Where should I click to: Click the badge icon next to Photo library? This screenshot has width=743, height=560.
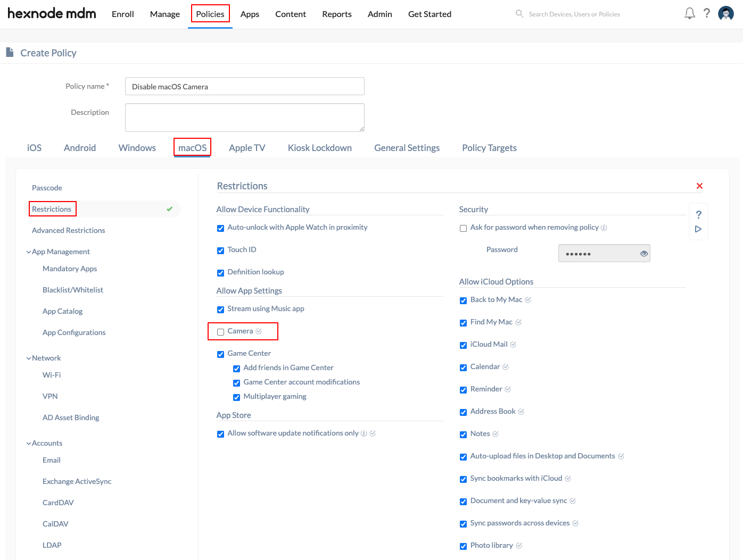coord(519,546)
